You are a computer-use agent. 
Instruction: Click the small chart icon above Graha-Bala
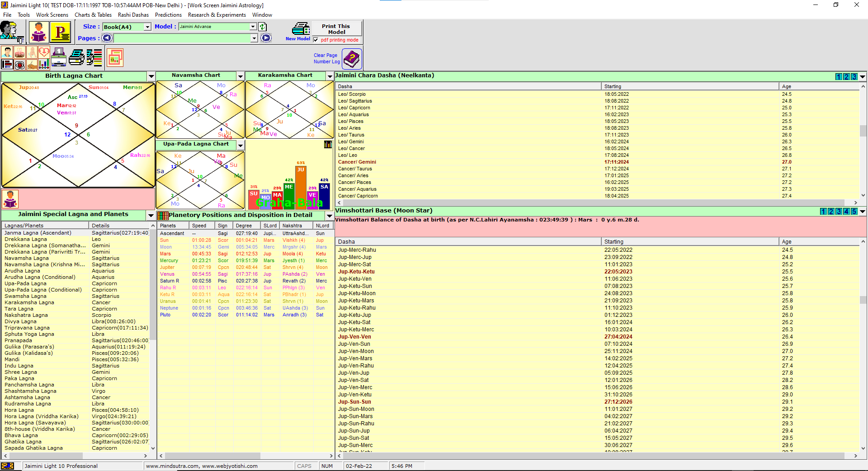tap(328, 144)
